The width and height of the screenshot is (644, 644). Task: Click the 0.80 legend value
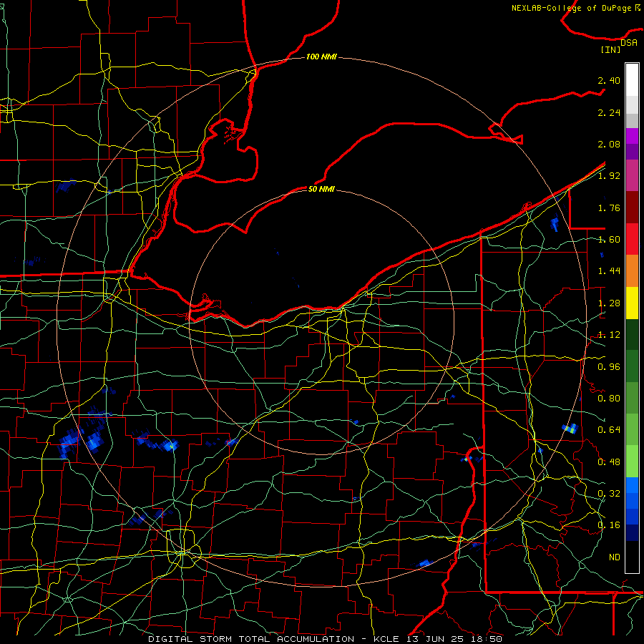(x=609, y=399)
